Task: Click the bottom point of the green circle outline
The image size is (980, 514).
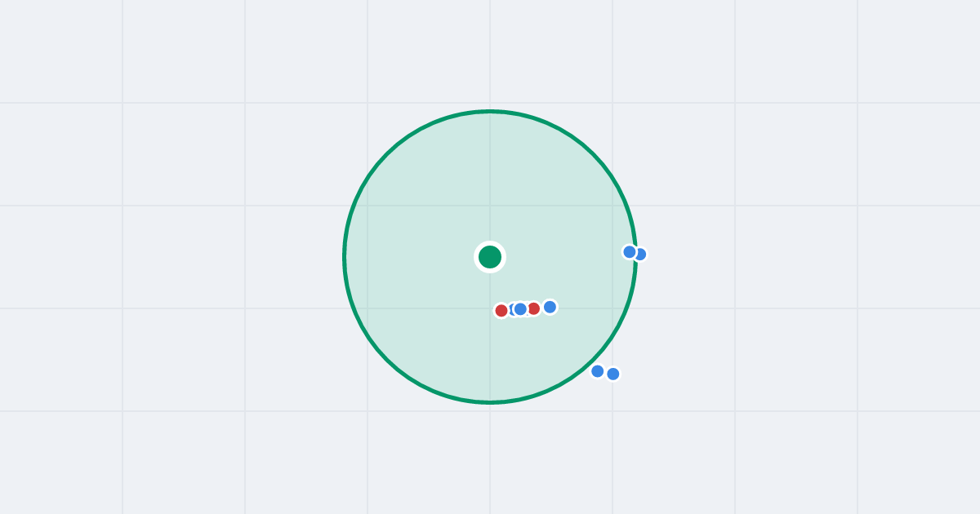Action: [490, 402]
